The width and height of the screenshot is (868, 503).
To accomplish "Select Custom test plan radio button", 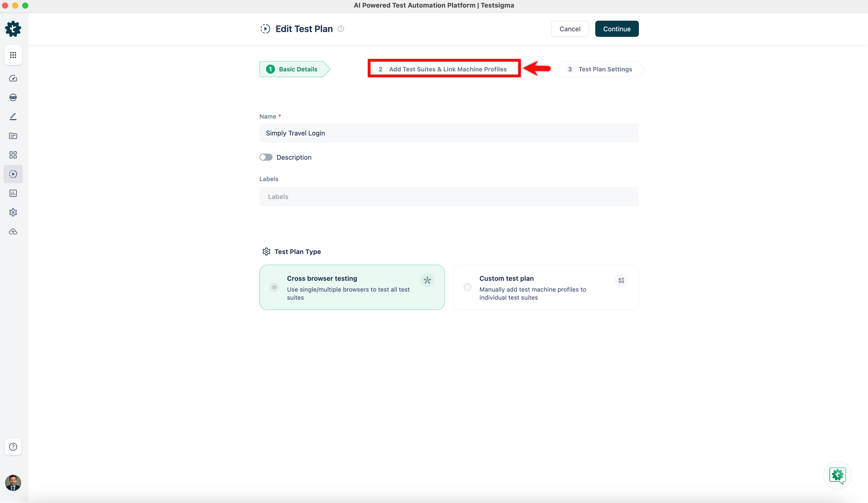I will click(467, 287).
